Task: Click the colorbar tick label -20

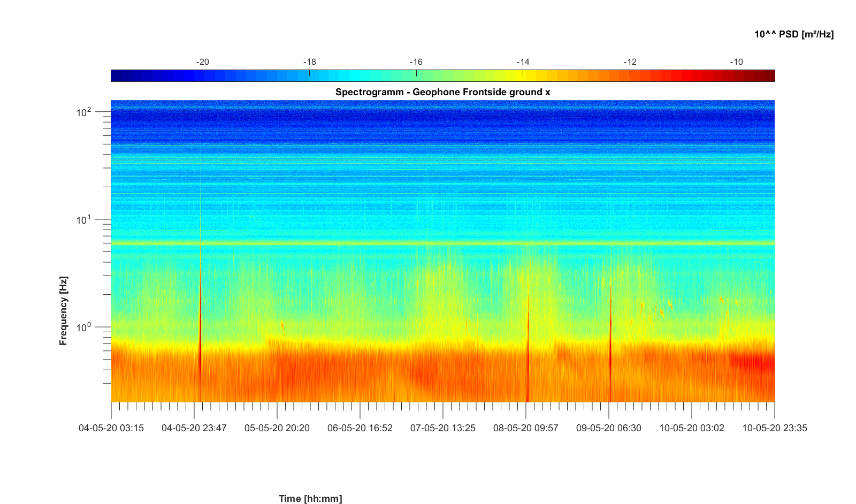Action: click(x=202, y=62)
